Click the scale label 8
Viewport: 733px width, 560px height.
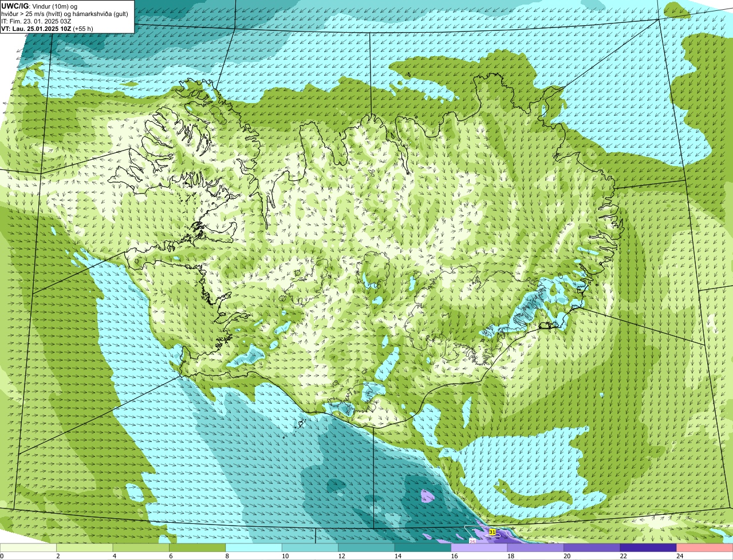point(227,555)
